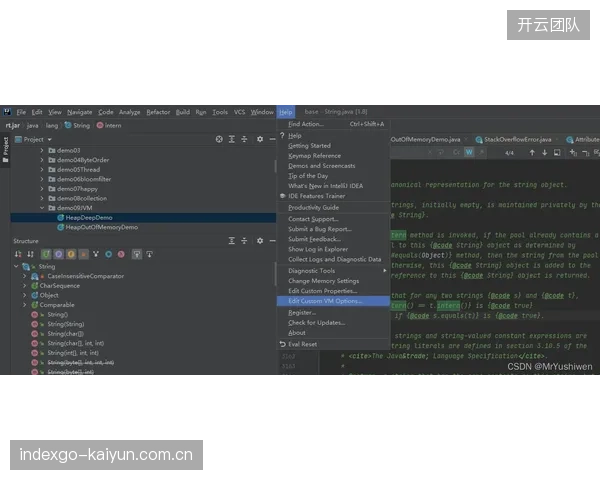The width and height of the screenshot is (600, 480).
Task: Click the Project tree vertical scrollbar
Action: (275, 166)
